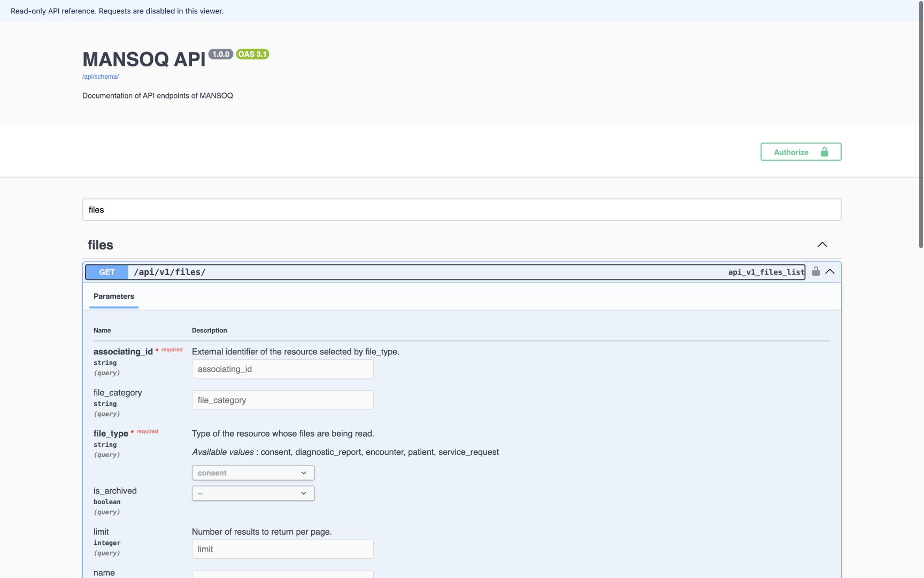Click the GET method badge
924x578 pixels.
pos(107,272)
